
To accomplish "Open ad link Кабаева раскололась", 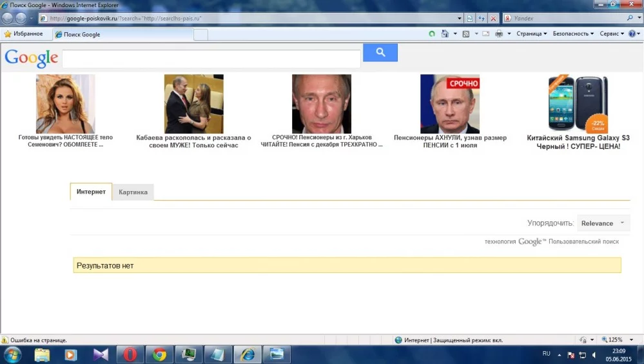I will [x=193, y=141].
